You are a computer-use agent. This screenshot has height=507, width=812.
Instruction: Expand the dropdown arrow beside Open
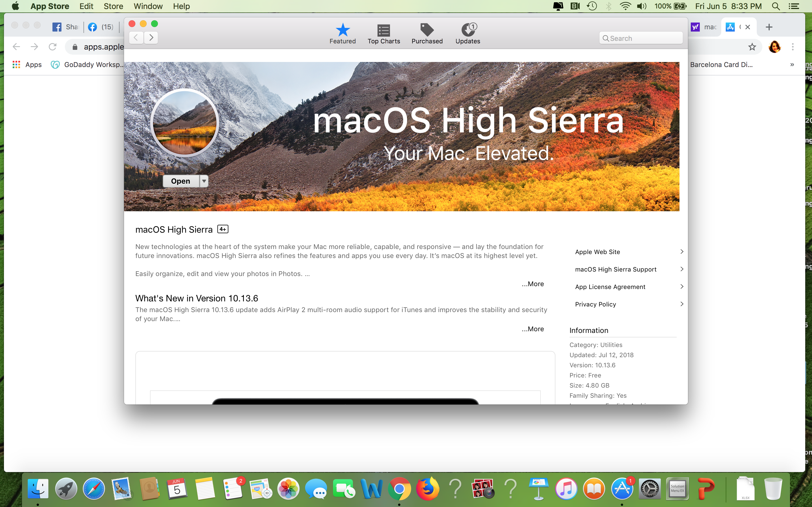pos(204,181)
